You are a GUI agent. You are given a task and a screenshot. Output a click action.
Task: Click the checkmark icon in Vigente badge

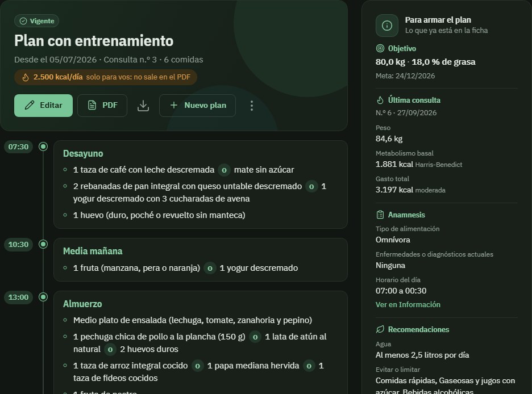point(23,21)
